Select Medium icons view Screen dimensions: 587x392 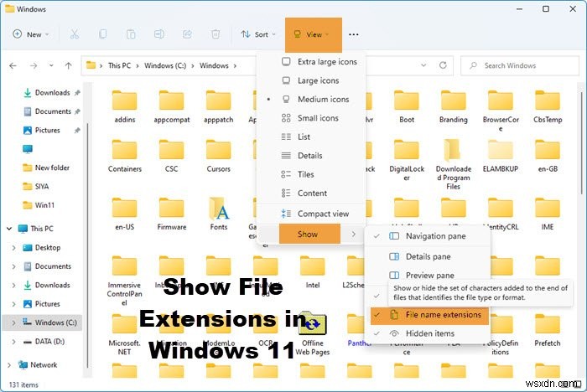pyautogui.click(x=311, y=99)
